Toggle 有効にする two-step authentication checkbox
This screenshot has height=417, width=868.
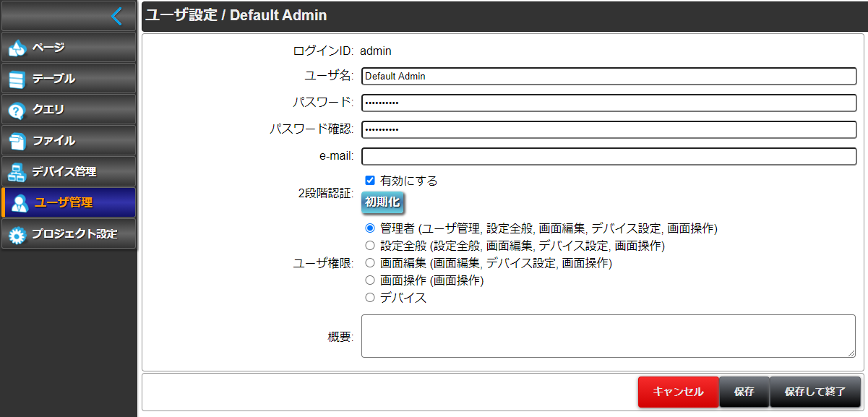pos(370,181)
